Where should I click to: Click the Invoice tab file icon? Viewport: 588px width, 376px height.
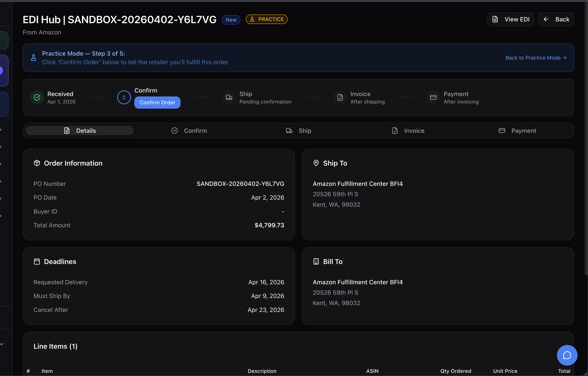[x=395, y=131]
